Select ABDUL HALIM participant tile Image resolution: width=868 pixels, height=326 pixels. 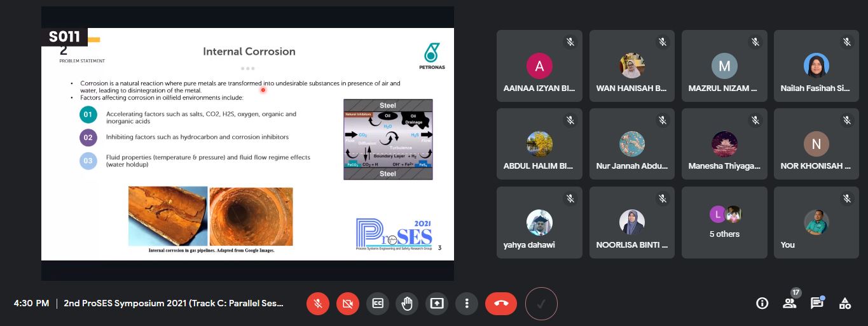pyautogui.click(x=539, y=144)
